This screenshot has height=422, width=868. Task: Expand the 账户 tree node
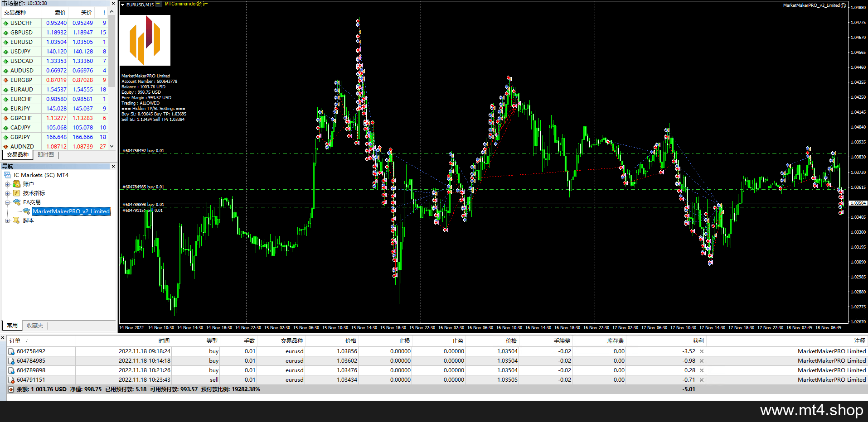(7, 184)
